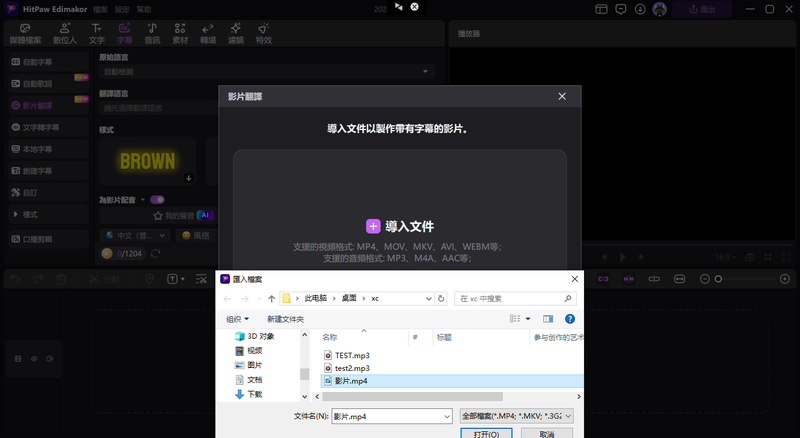This screenshot has height=438, width=800.
Task: Switch to the 媒體檔案 media tab
Action: coord(26,34)
